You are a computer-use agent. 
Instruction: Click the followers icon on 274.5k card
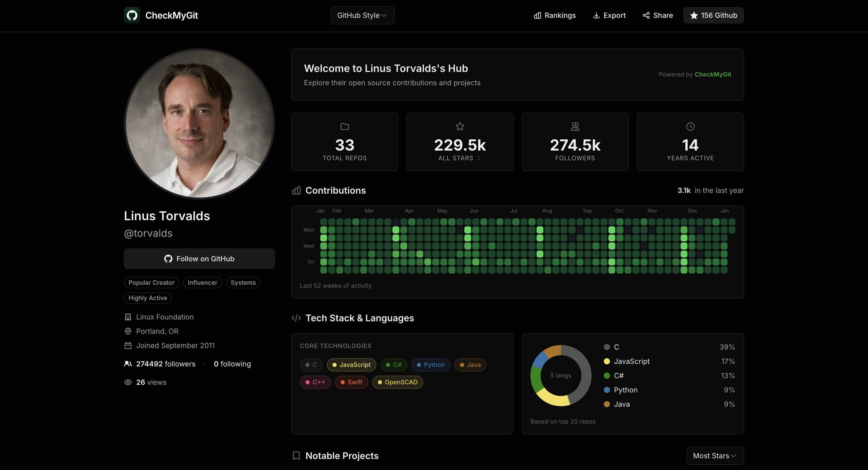[x=575, y=127]
